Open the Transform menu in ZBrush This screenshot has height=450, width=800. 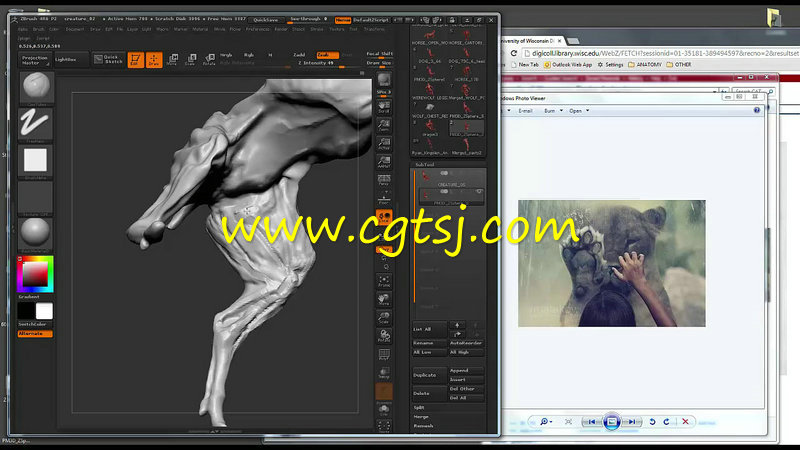coord(374,30)
